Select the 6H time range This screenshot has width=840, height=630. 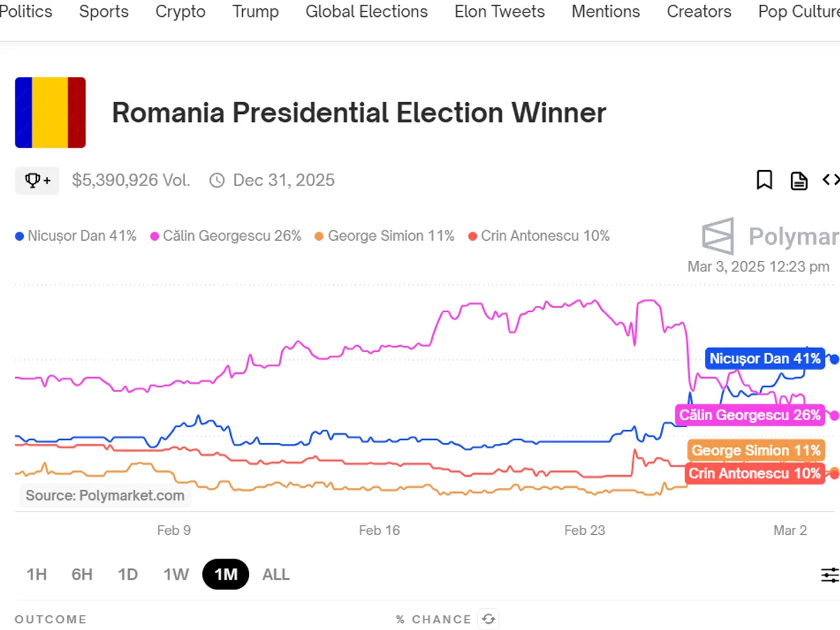tap(82, 575)
